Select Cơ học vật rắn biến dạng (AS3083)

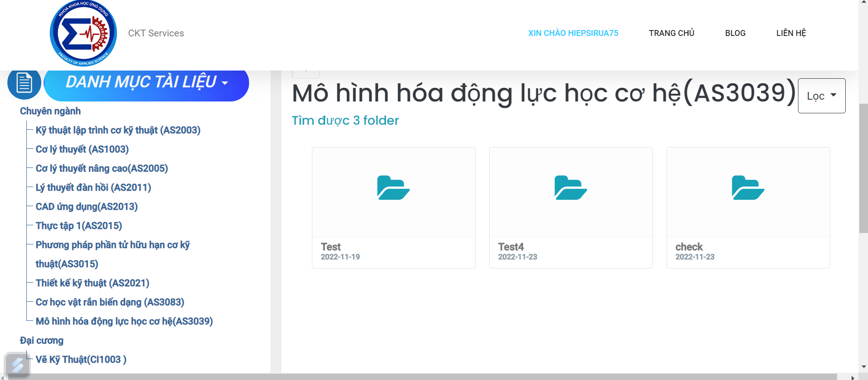pyautogui.click(x=110, y=302)
